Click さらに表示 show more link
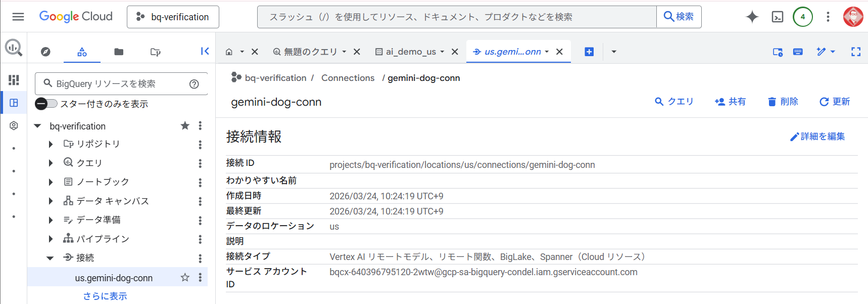This screenshot has height=304, width=868. pos(105,296)
